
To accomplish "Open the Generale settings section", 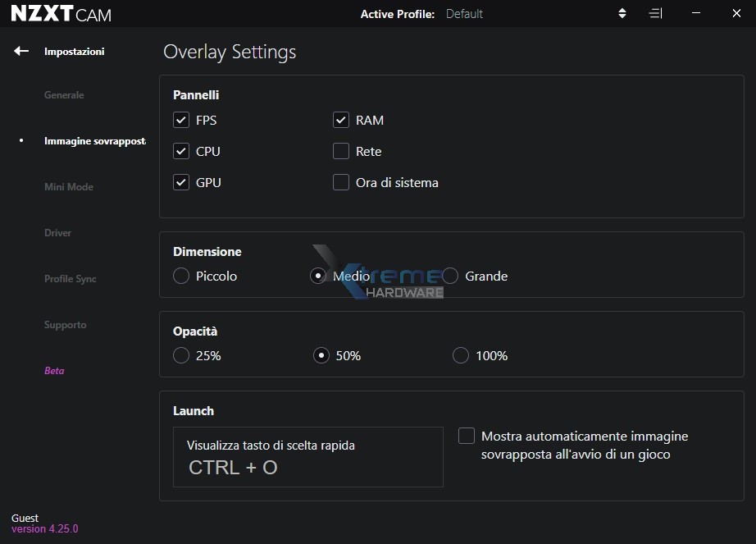I will tap(64, 95).
